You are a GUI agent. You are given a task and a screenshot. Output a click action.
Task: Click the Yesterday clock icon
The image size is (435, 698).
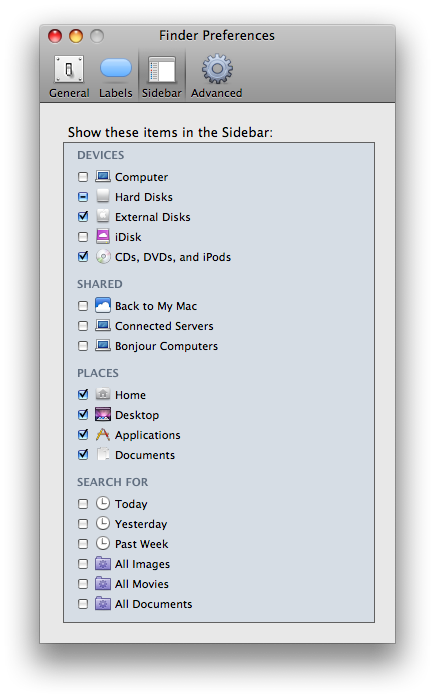coord(103,524)
